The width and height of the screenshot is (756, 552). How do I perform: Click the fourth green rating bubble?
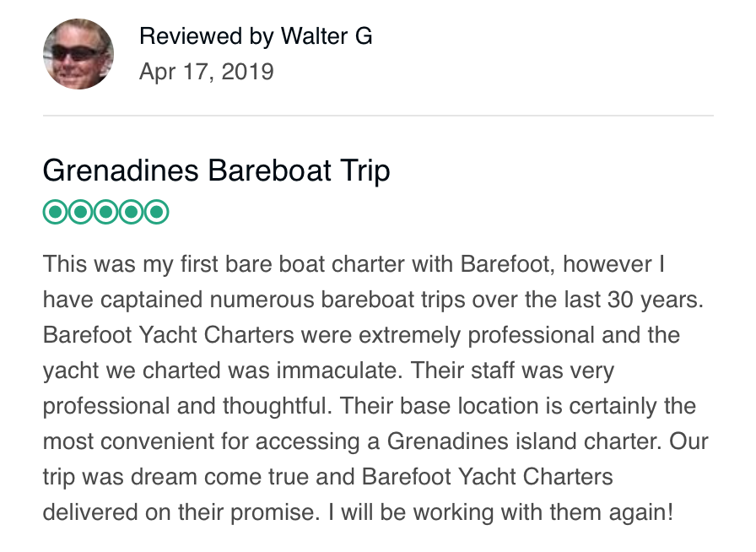pyautogui.click(x=131, y=212)
